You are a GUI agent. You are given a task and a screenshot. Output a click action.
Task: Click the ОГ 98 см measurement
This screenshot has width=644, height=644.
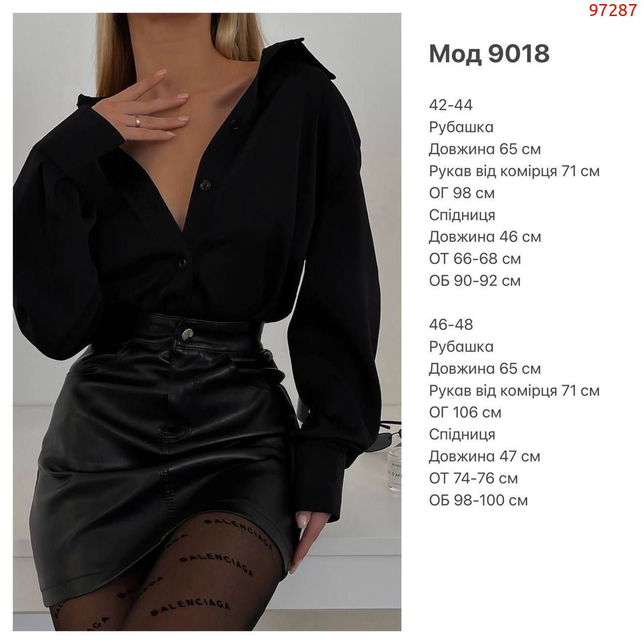pyautogui.click(x=462, y=193)
